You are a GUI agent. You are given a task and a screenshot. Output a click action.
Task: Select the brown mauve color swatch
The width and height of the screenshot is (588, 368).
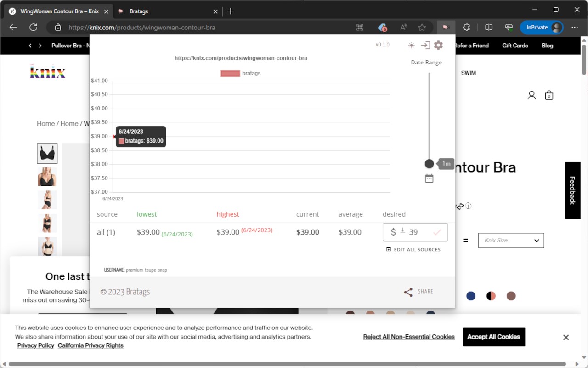tap(511, 296)
